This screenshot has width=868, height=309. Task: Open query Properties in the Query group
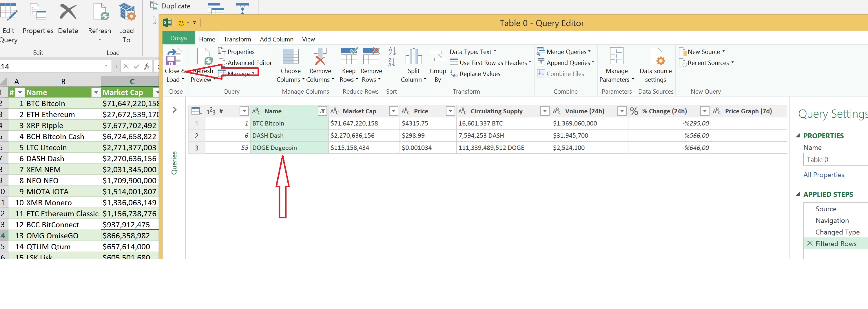click(x=236, y=52)
